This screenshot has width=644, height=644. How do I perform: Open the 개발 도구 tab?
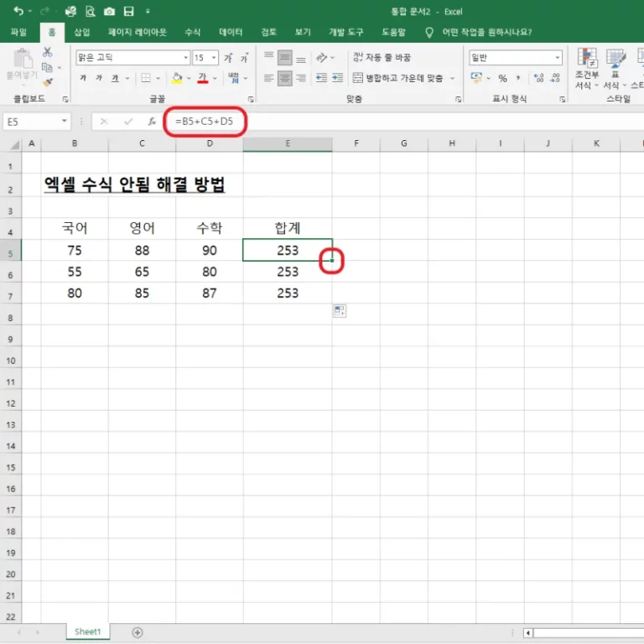[x=345, y=32]
